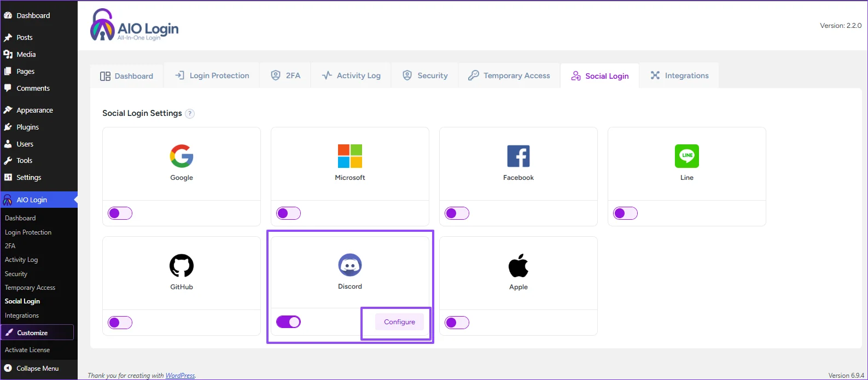Open Activate License in sidebar
The image size is (868, 380).
coord(27,350)
